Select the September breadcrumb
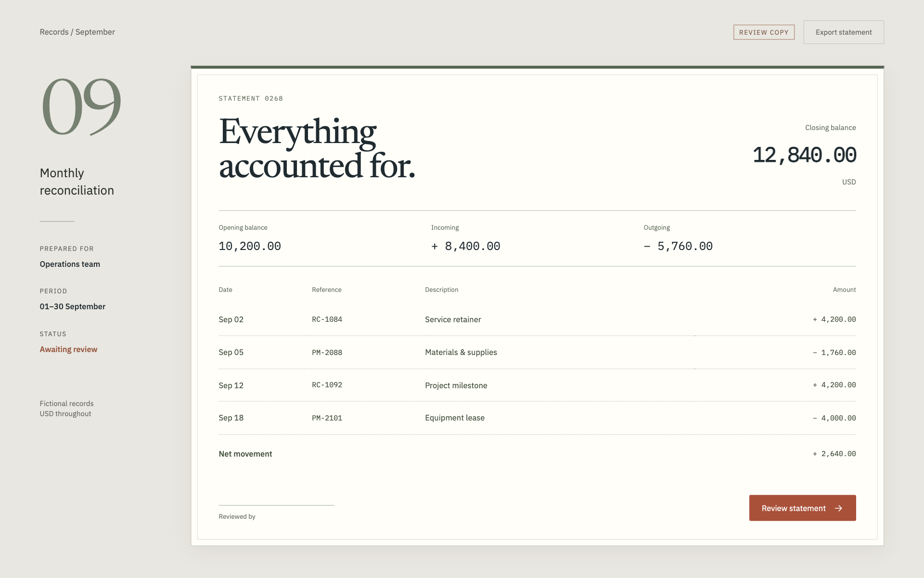 (95, 32)
